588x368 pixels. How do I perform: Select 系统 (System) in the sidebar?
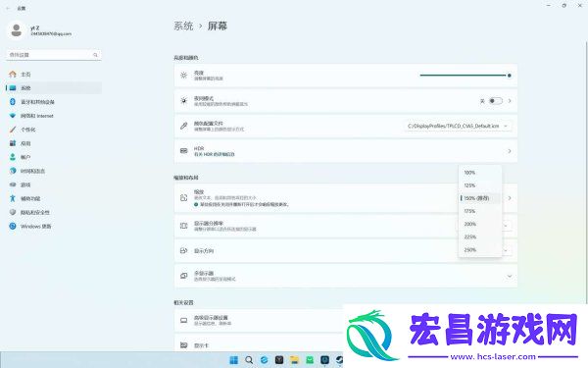pos(54,88)
